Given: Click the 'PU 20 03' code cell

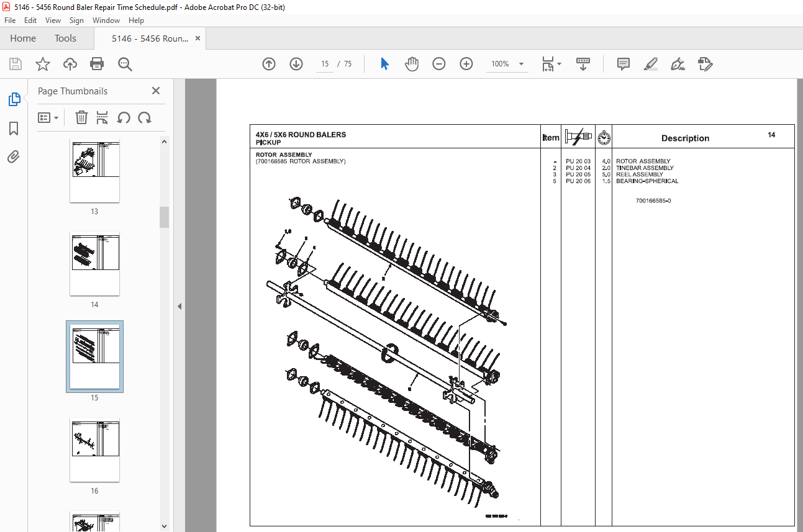Looking at the screenshot, I should (x=578, y=161).
